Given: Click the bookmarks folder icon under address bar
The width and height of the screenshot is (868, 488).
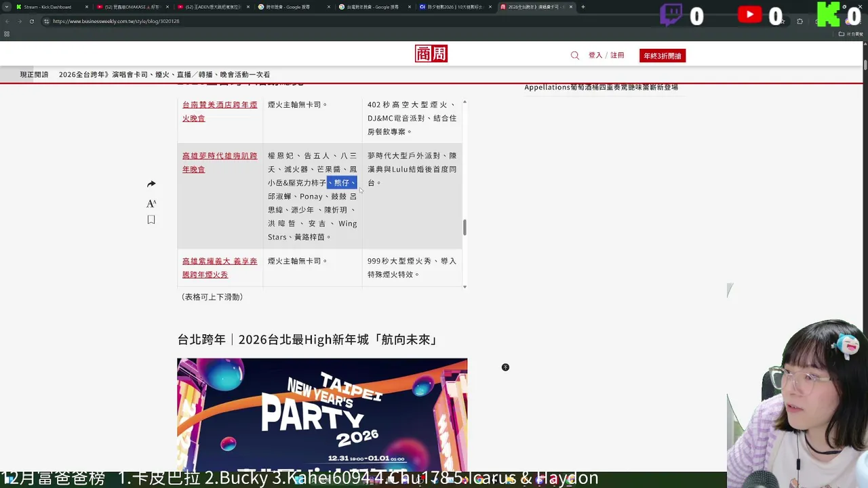Looking at the screenshot, I should [842, 34].
